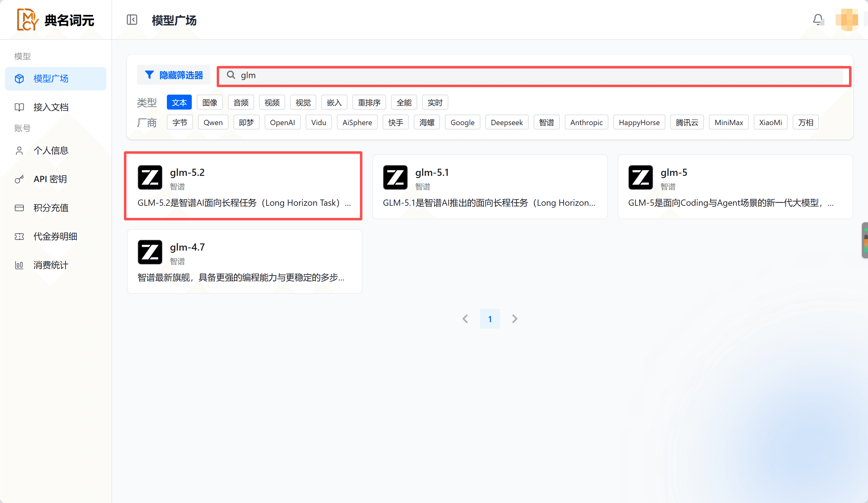Select page 1 in pagination

(490, 319)
